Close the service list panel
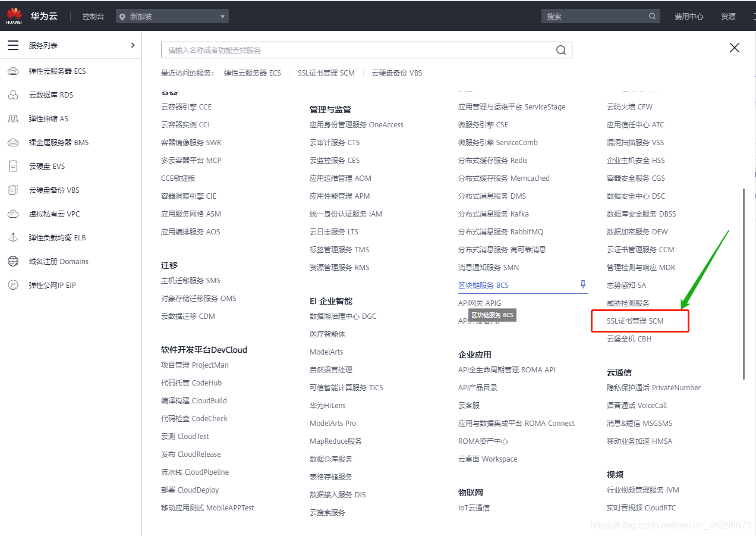The height and width of the screenshot is (536, 756). [735, 48]
